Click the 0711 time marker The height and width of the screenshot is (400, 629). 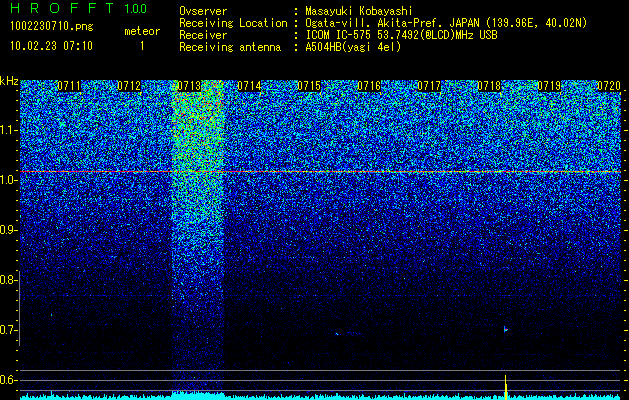[x=69, y=86]
